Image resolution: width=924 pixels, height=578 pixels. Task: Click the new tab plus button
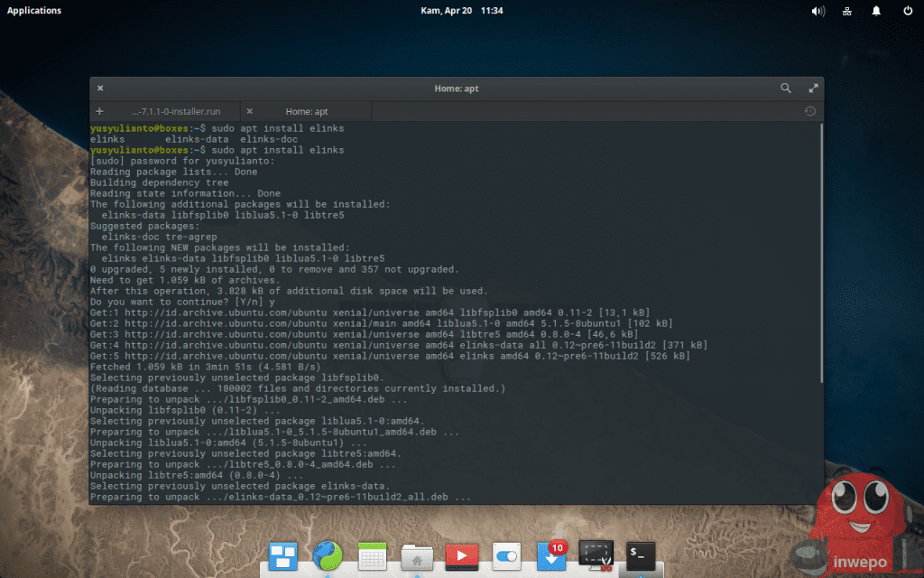99,111
